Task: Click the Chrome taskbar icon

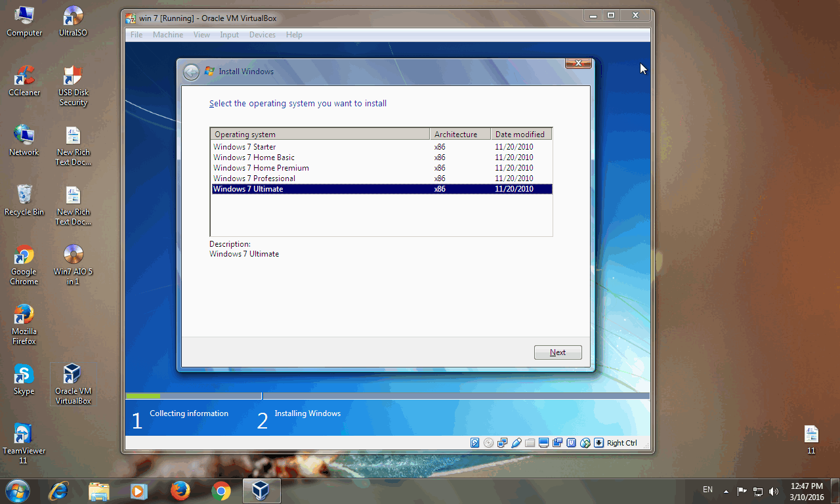Action: coord(221,491)
